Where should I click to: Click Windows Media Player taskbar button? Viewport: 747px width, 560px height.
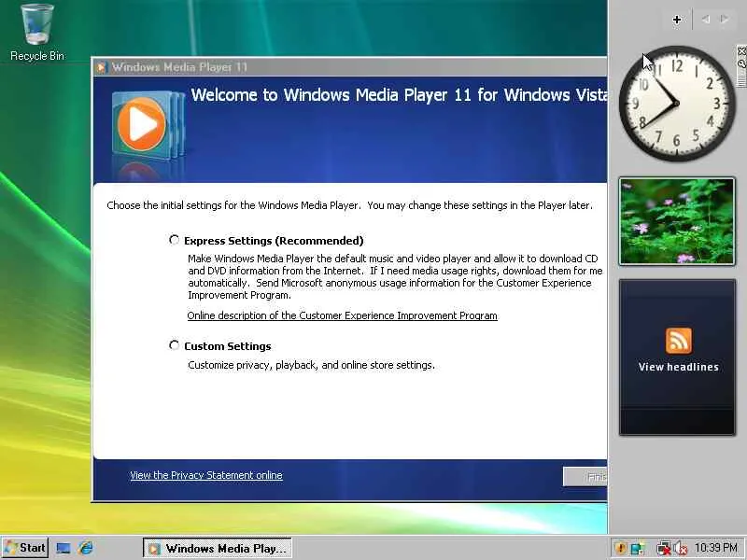(x=218, y=549)
